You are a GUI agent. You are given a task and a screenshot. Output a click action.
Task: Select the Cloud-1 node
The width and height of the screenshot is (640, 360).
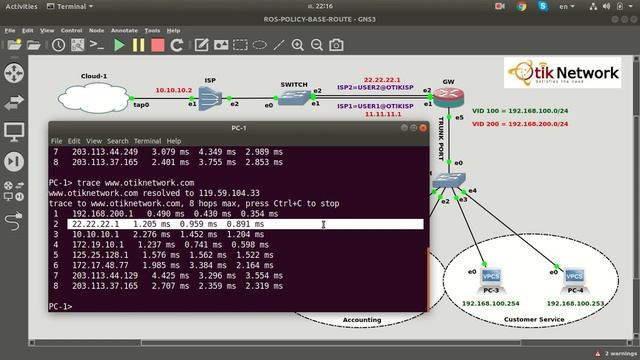click(94, 98)
